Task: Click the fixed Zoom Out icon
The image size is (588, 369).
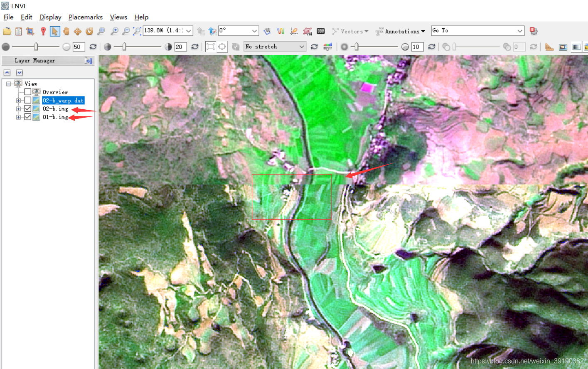Action: click(126, 31)
